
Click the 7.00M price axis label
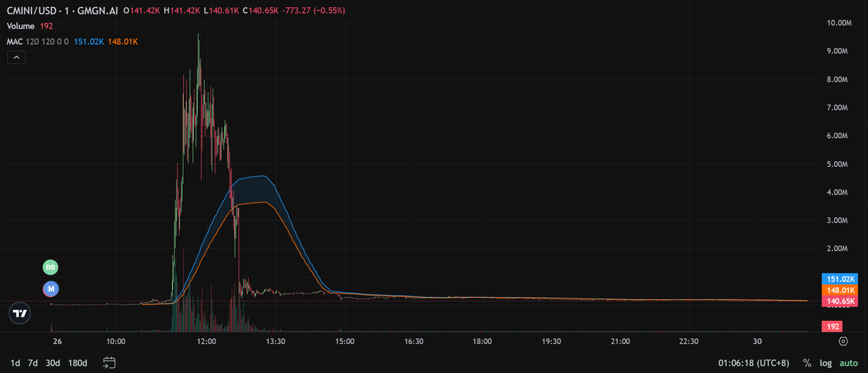coord(837,108)
